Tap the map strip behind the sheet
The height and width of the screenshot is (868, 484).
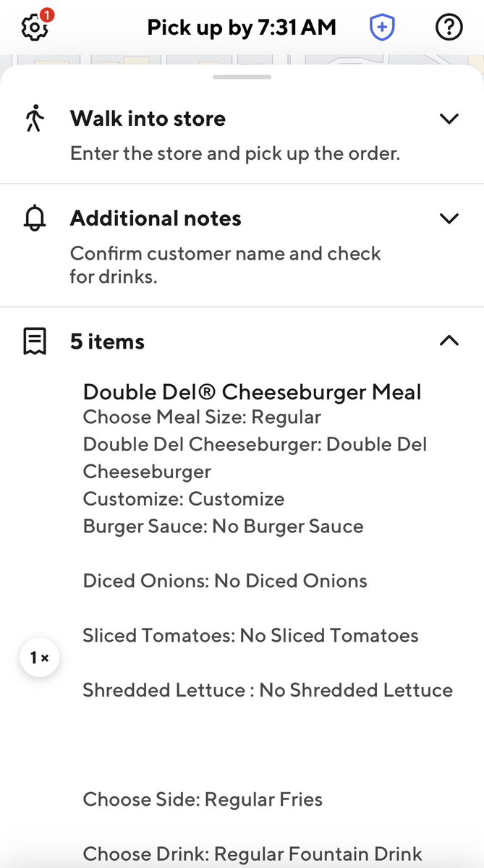(x=242, y=59)
